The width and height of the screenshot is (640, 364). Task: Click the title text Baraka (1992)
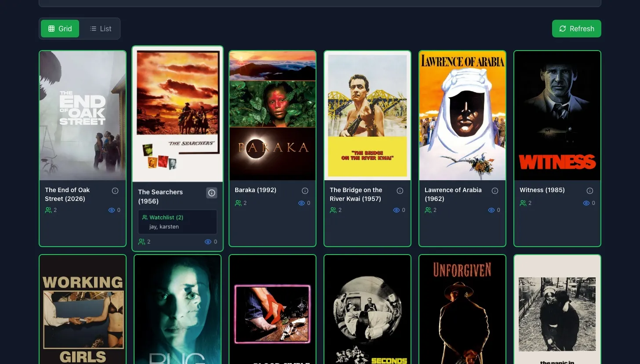[255, 190]
